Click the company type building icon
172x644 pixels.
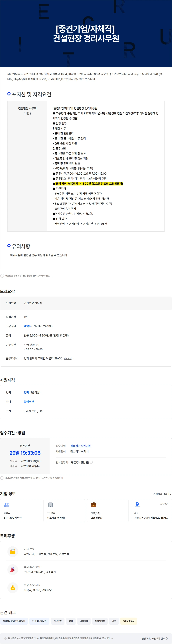[x=50, y=504]
